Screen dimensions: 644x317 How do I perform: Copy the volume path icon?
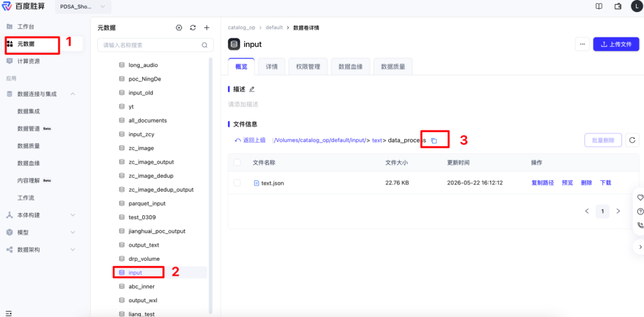[434, 141]
